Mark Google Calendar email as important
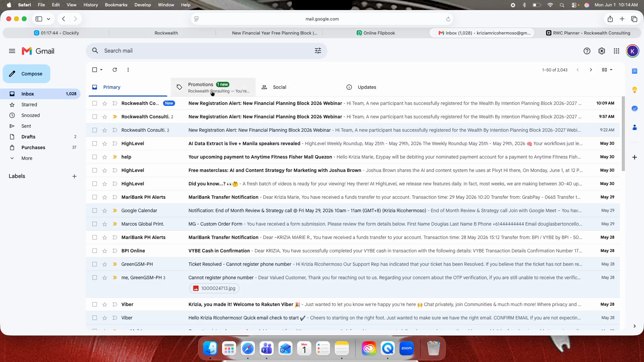644x362 pixels. (115, 210)
